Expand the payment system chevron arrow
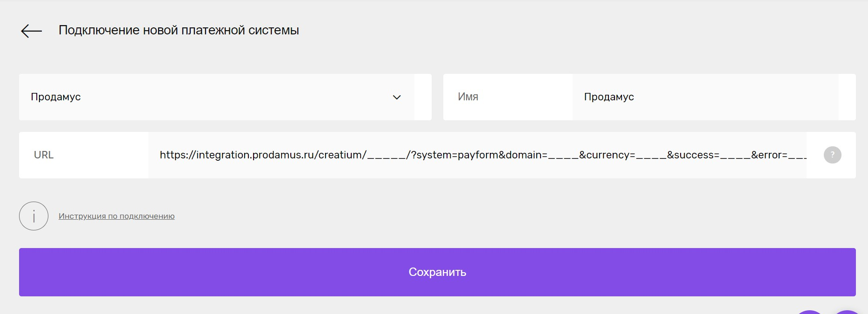 coord(397,97)
